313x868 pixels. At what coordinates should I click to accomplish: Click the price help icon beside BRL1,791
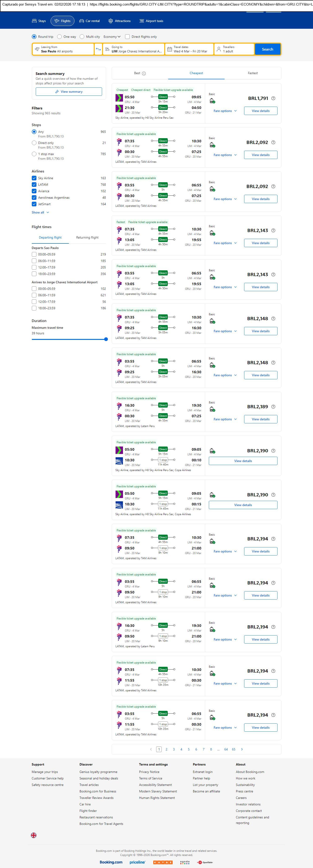point(273,98)
